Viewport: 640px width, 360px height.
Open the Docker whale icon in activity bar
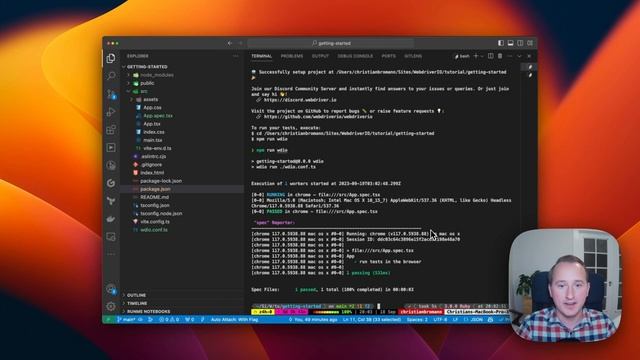111,219
